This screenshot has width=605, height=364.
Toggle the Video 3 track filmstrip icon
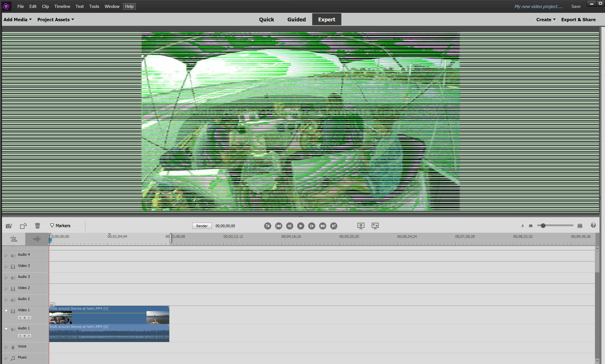pyautogui.click(x=13, y=266)
